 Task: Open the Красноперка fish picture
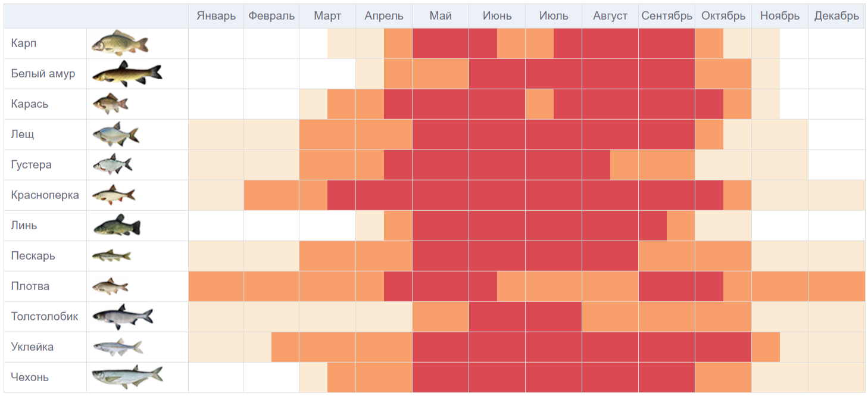tap(114, 195)
